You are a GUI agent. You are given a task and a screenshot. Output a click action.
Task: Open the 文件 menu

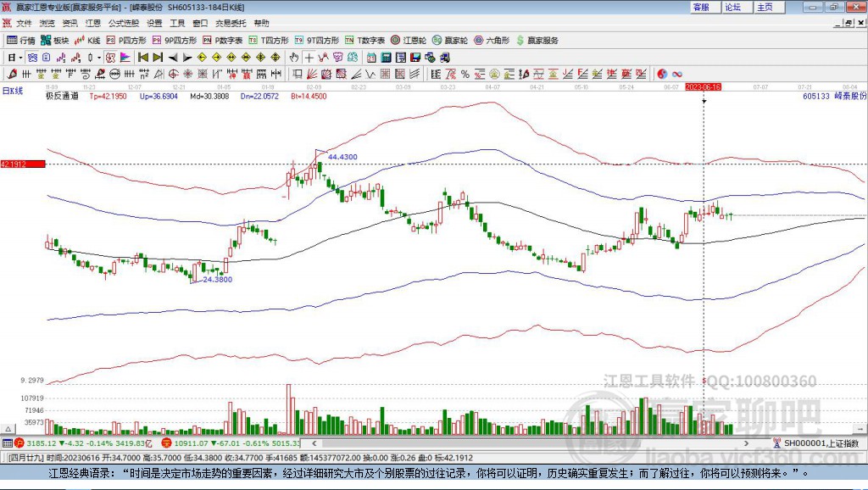pyautogui.click(x=24, y=23)
